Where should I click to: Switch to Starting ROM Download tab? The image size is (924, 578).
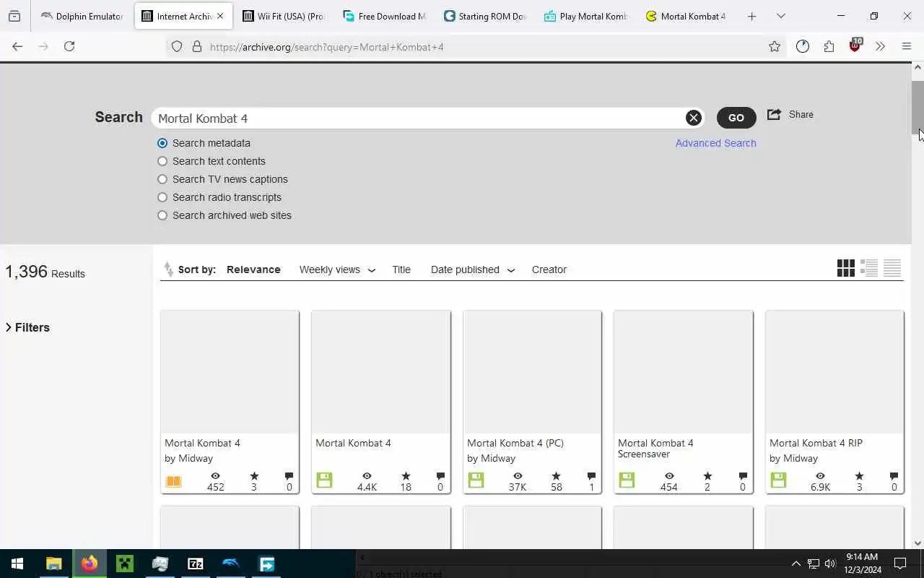click(484, 16)
